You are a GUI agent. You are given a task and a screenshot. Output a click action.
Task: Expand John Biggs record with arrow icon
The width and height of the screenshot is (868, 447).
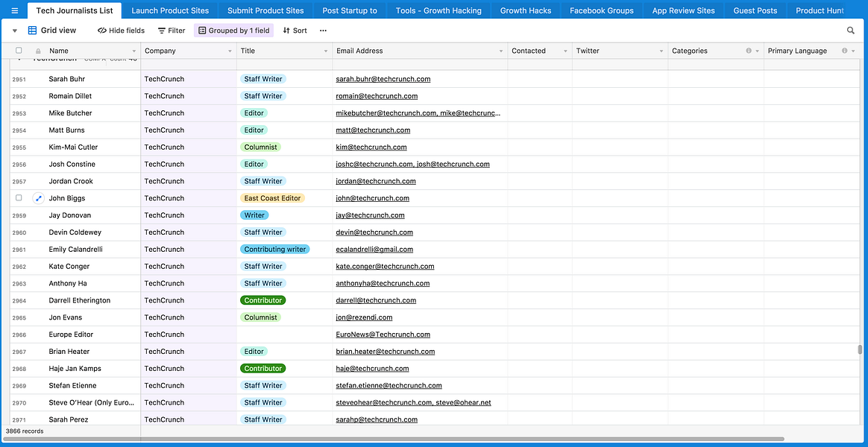pos(38,198)
